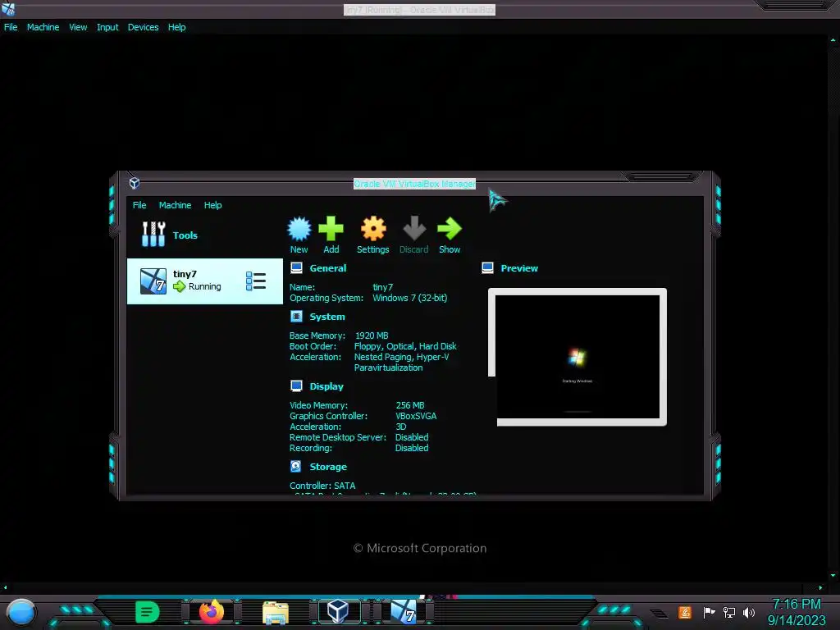Click the Controller: SATA storage entry

pos(322,486)
